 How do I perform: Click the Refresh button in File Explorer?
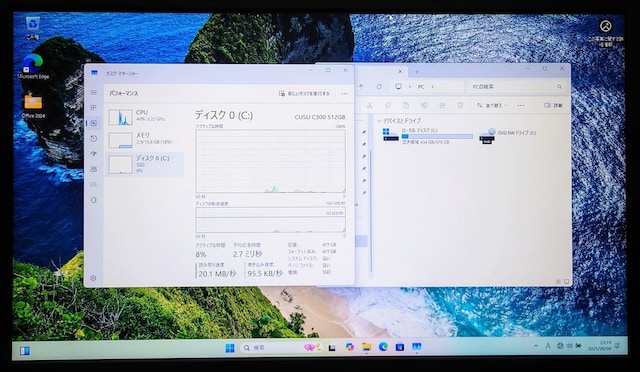coord(379,87)
